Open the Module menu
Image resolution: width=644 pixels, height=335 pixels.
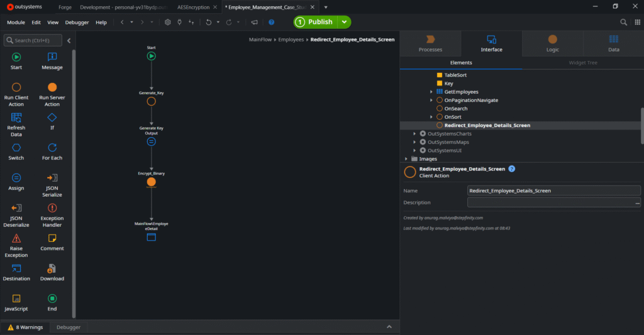click(x=16, y=22)
